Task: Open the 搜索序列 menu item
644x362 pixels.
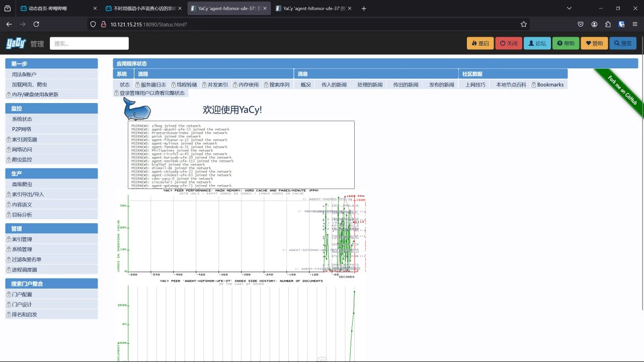Action: pyautogui.click(x=277, y=85)
